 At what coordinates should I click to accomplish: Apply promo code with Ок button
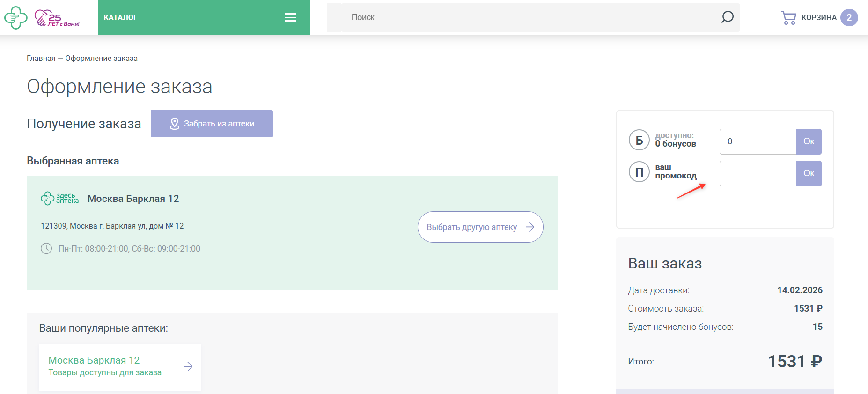(809, 173)
